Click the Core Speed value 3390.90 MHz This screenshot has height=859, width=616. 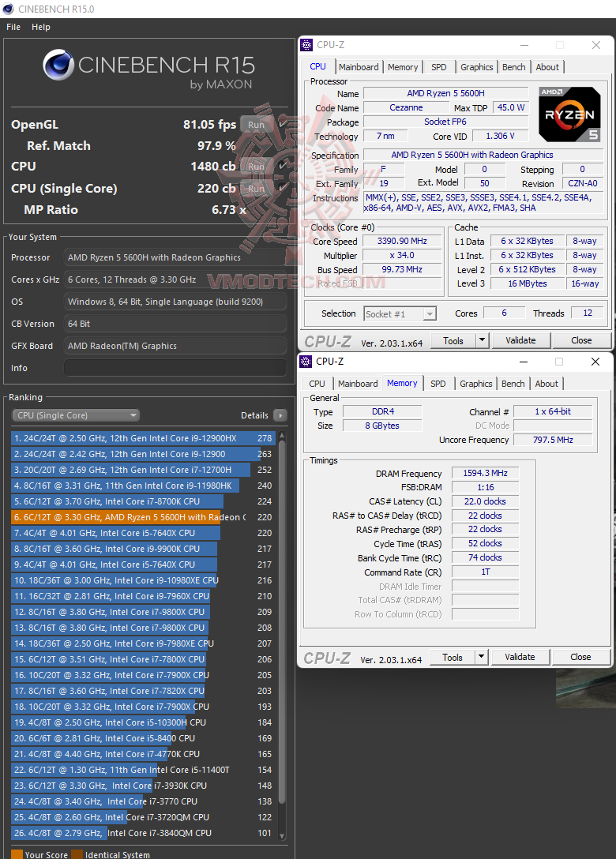tap(402, 241)
